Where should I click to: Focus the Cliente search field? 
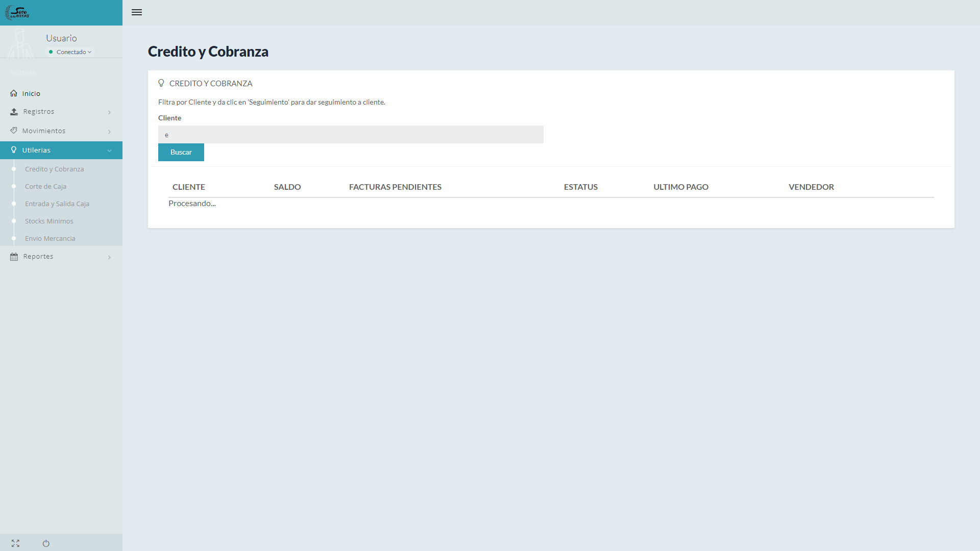(x=351, y=135)
